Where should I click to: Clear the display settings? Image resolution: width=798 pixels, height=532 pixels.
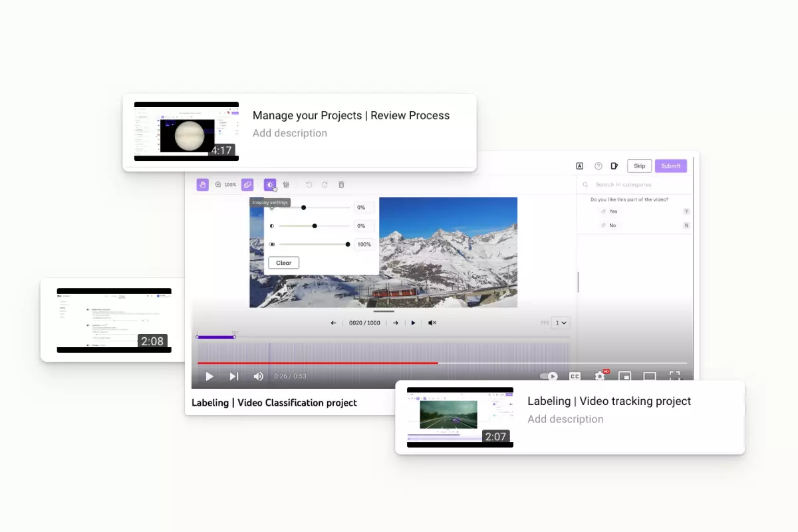[284, 263]
